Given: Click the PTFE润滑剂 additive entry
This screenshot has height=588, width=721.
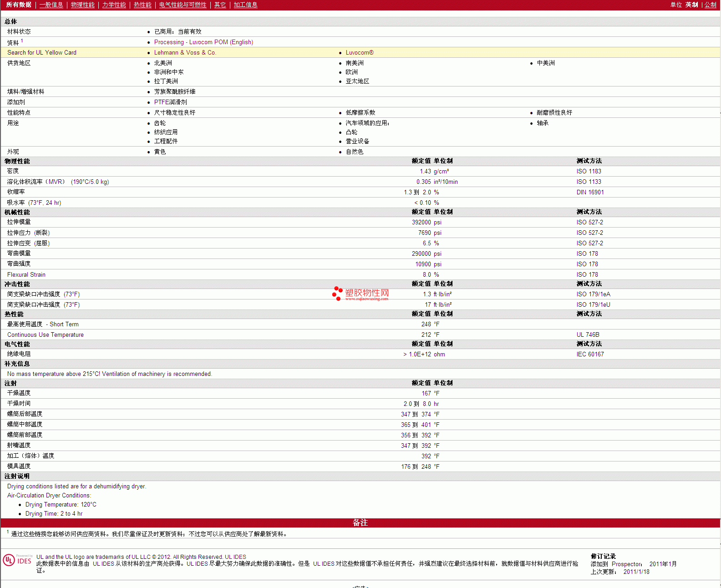Looking at the screenshot, I should tap(170, 102).
